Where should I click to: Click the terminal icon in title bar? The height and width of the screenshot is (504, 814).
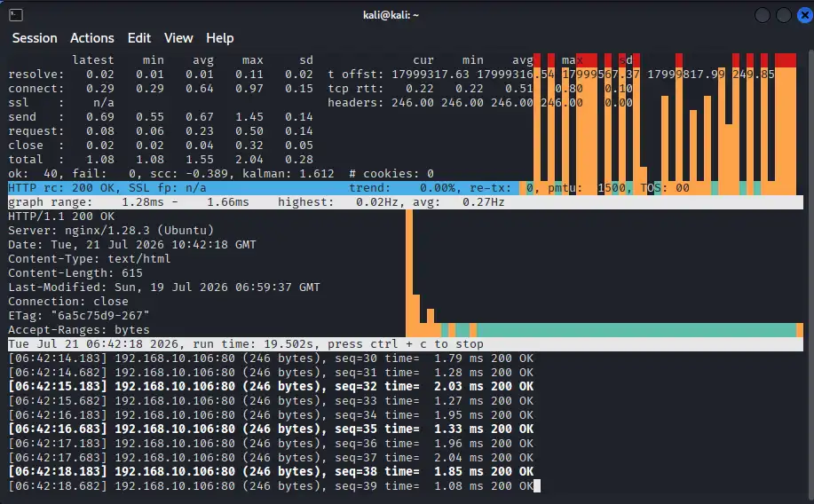[x=16, y=15]
